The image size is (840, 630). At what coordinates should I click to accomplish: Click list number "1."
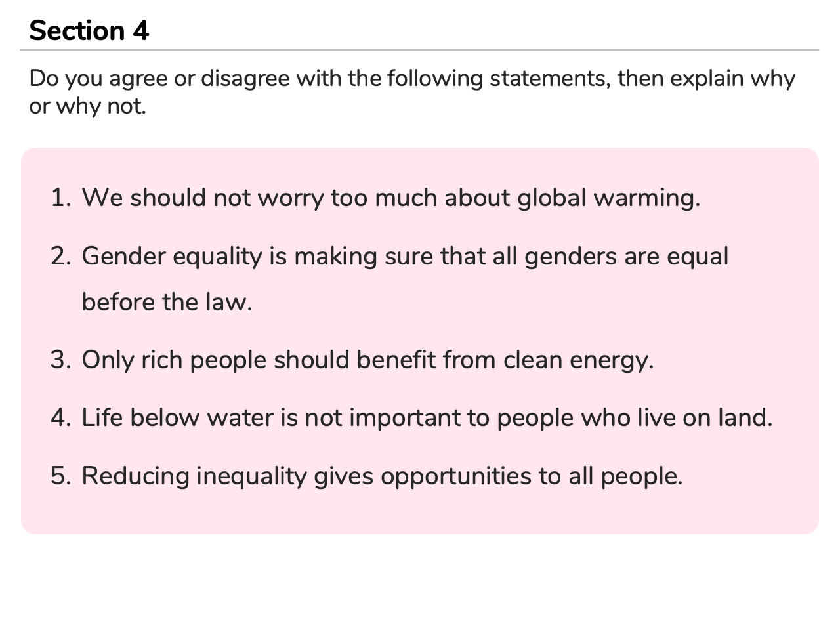pos(61,198)
